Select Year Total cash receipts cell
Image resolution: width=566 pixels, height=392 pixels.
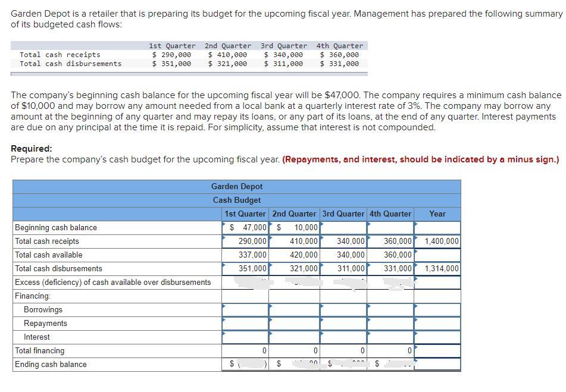[x=437, y=242]
